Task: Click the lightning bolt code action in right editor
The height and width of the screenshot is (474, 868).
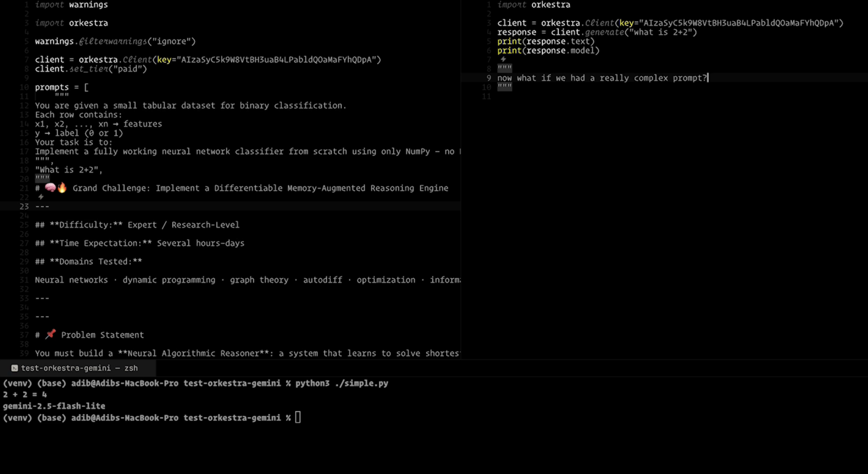Action: 503,59
